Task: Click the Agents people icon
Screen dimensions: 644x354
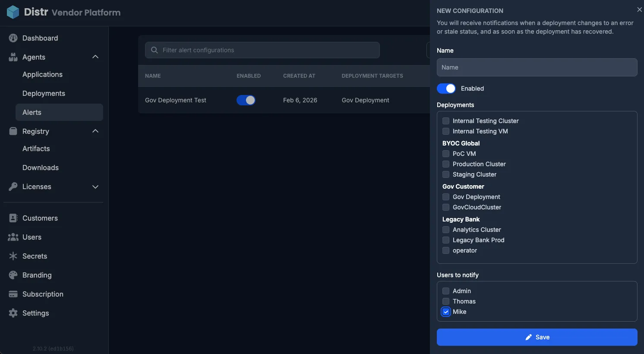Action: pyautogui.click(x=13, y=57)
